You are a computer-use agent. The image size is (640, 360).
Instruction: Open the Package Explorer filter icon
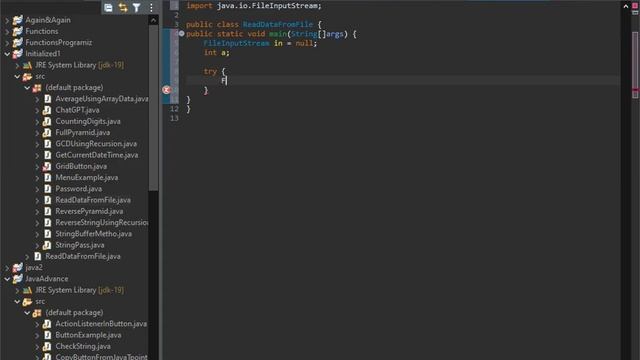(x=137, y=7)
